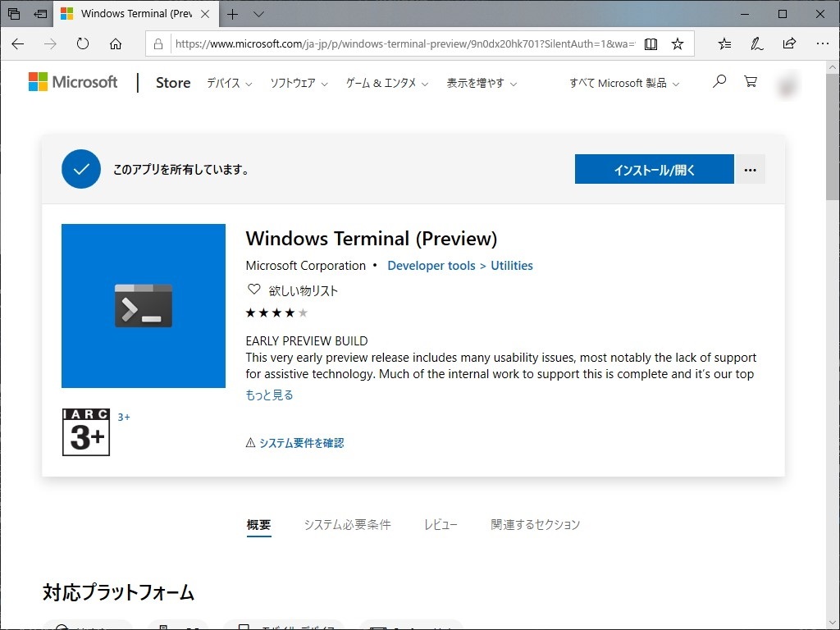Select the システム必要条件 tab
This screenshot has width=840, height=630.
tap(348, 524)
